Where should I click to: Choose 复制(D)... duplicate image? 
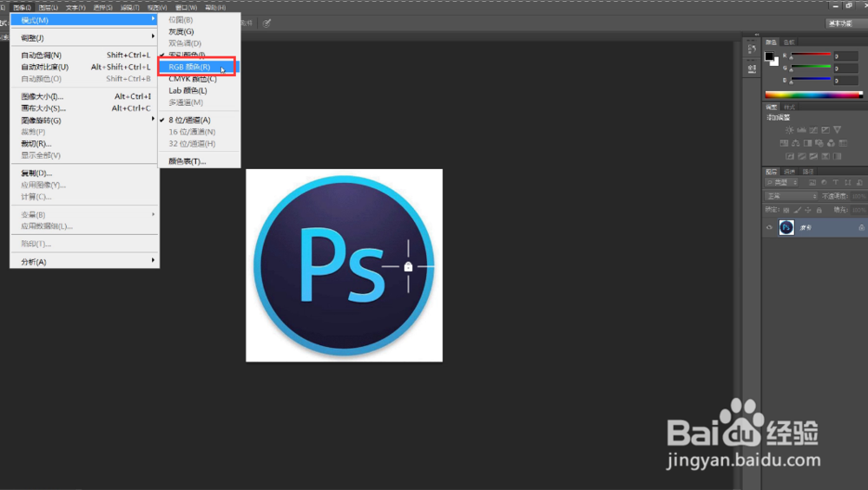click(x=84, y=173)
